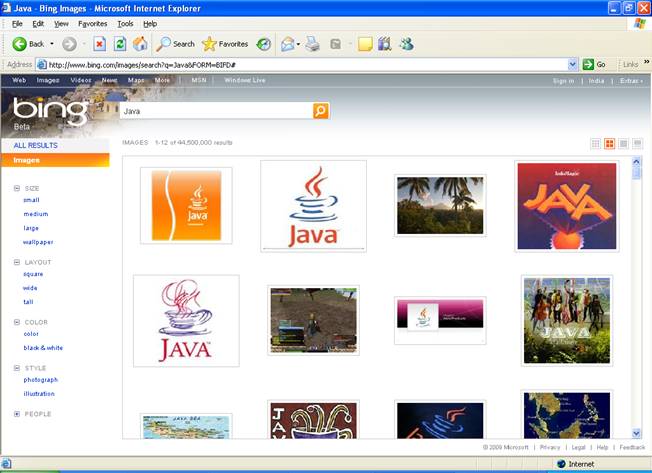Click the Privacy footer link

[550, 447]
